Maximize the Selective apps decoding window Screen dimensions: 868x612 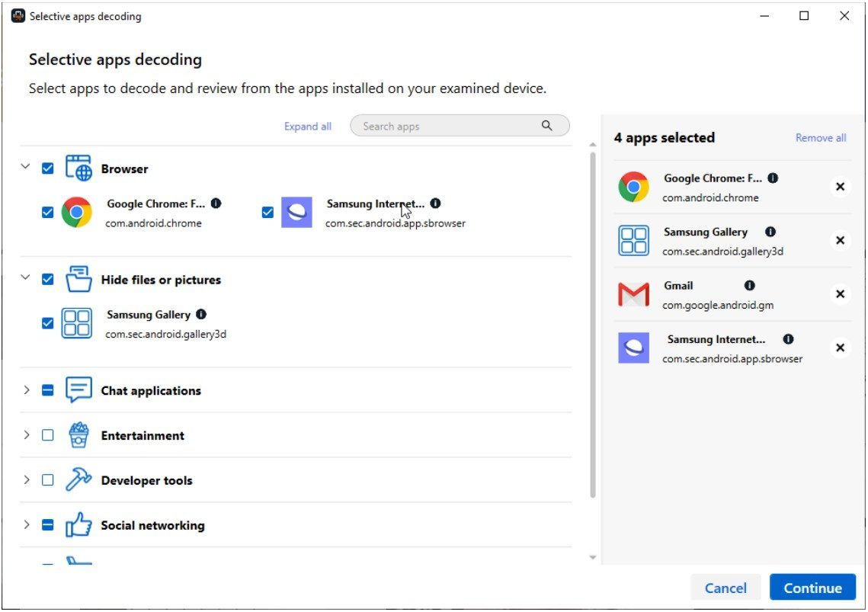[x=804, y=16]
